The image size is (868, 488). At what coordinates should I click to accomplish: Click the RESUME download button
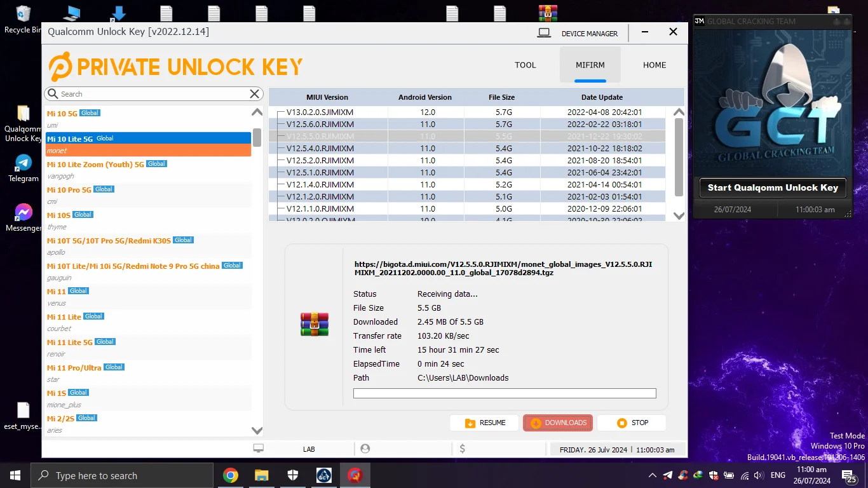click(x=485, y=423)
